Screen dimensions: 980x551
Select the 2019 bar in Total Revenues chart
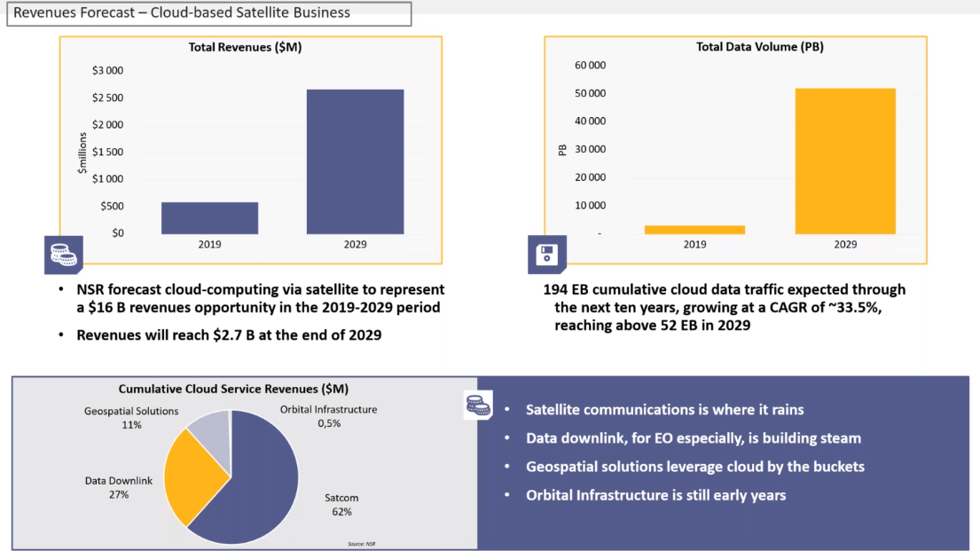[x=209, y=218]
